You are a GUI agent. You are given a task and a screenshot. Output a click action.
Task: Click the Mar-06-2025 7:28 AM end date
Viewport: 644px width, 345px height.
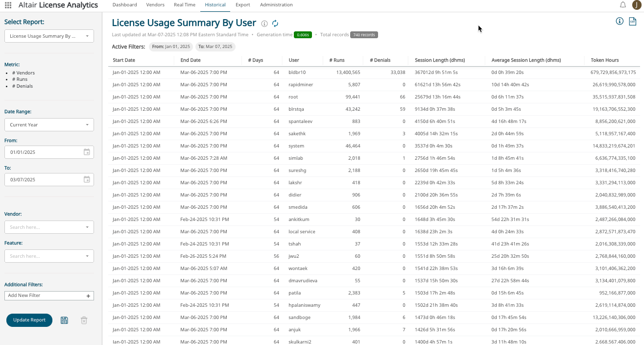204,158
